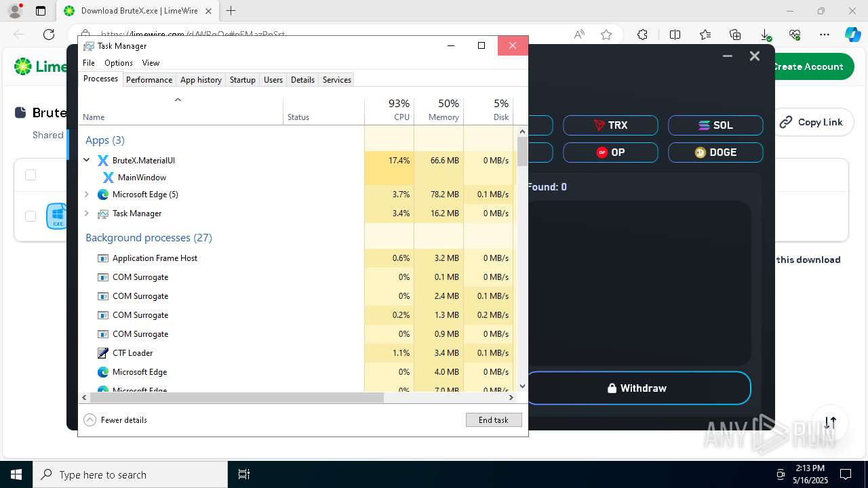The width and height of the screenshot is (868, 488).
Task: Open Edge collections icon
Action: (735, 35)
